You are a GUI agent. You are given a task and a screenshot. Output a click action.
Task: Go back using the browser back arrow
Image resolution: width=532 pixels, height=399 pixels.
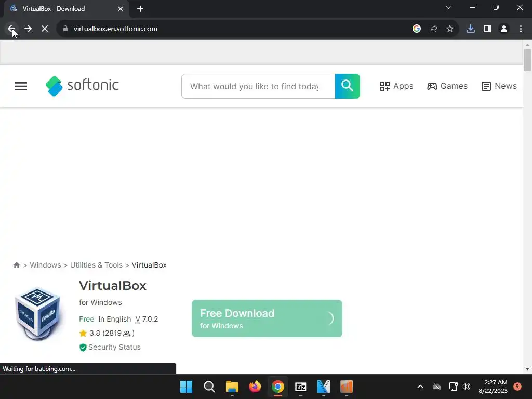point(11,29)
